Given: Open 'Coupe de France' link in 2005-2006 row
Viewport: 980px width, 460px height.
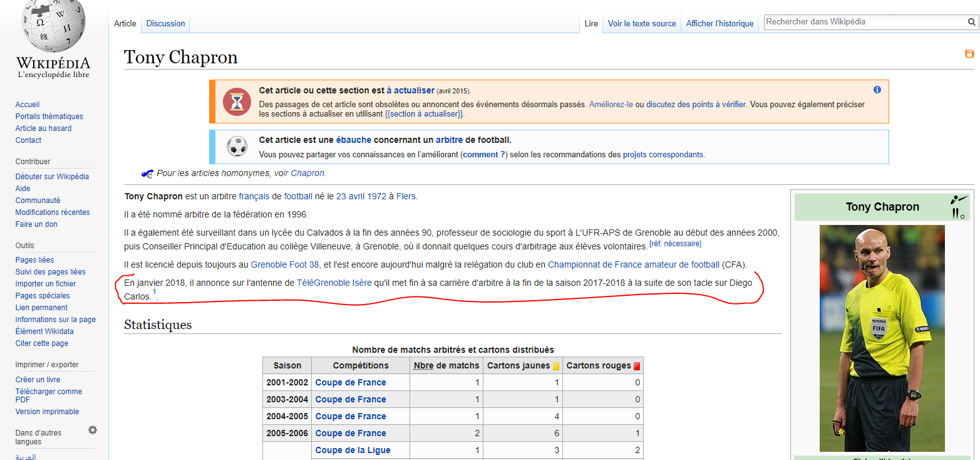Looking at the screenshot, I should click(x=351, y=433).
